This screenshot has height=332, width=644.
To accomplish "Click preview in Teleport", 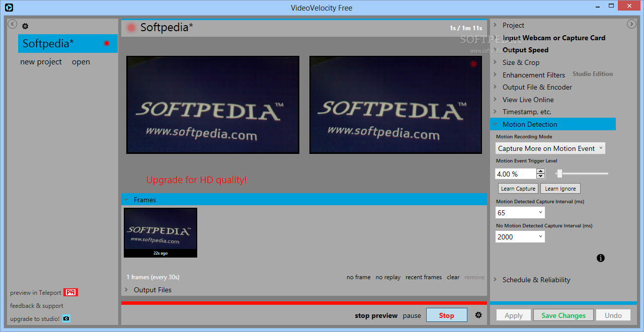I will [36, 293].
